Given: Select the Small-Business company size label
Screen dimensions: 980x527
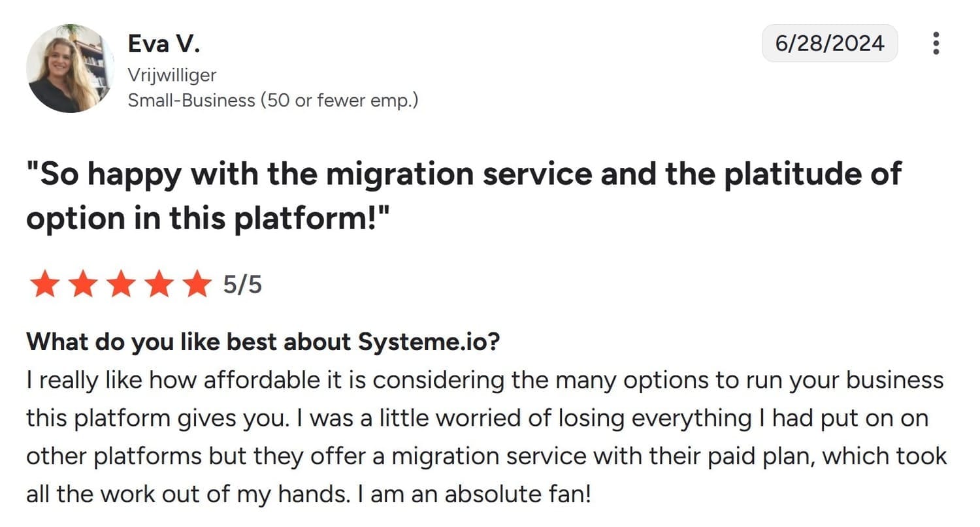Looking at the screenshot, I should click(272, 101).
